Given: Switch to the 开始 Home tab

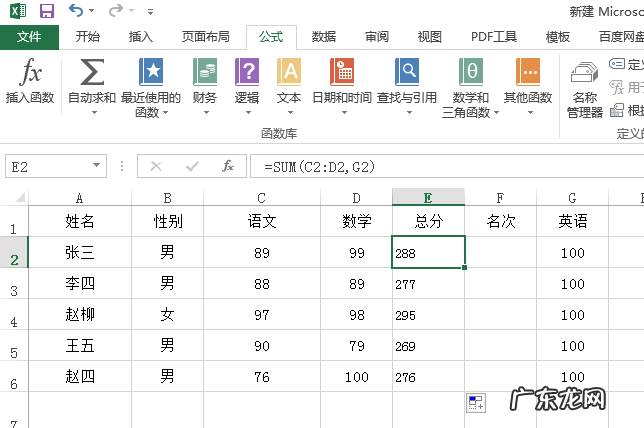Looking at the screenshot, I should point(87,37).
